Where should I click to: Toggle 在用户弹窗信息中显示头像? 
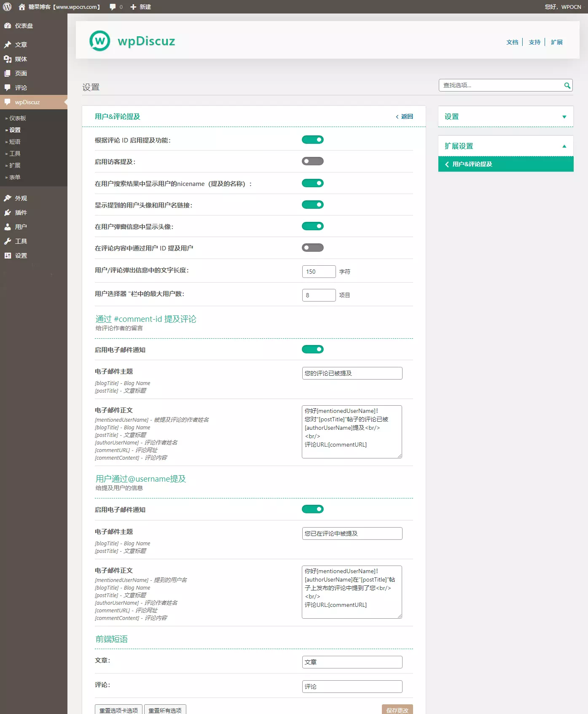pos(313,226)
